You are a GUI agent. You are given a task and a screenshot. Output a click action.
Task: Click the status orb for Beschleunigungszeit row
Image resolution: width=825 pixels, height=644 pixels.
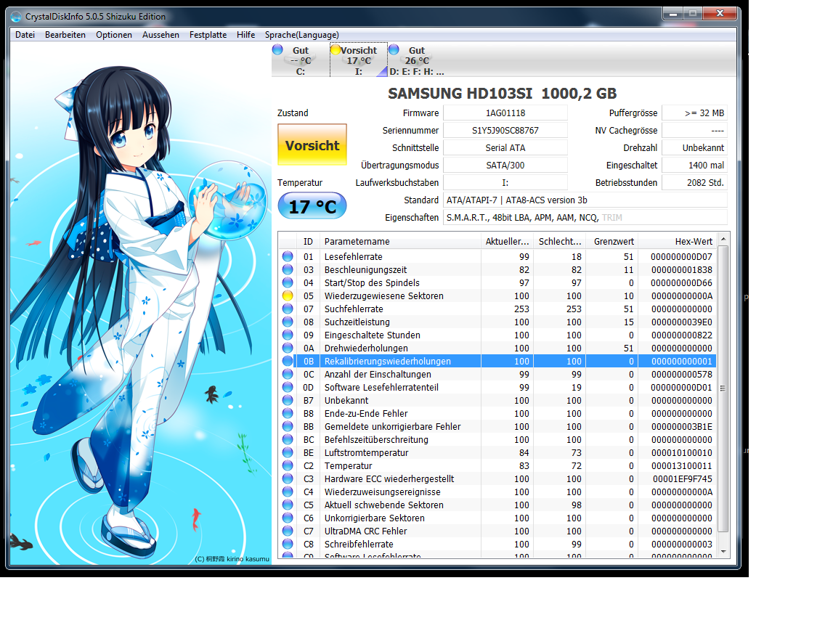pyautogui.click(x=288, y=269)
